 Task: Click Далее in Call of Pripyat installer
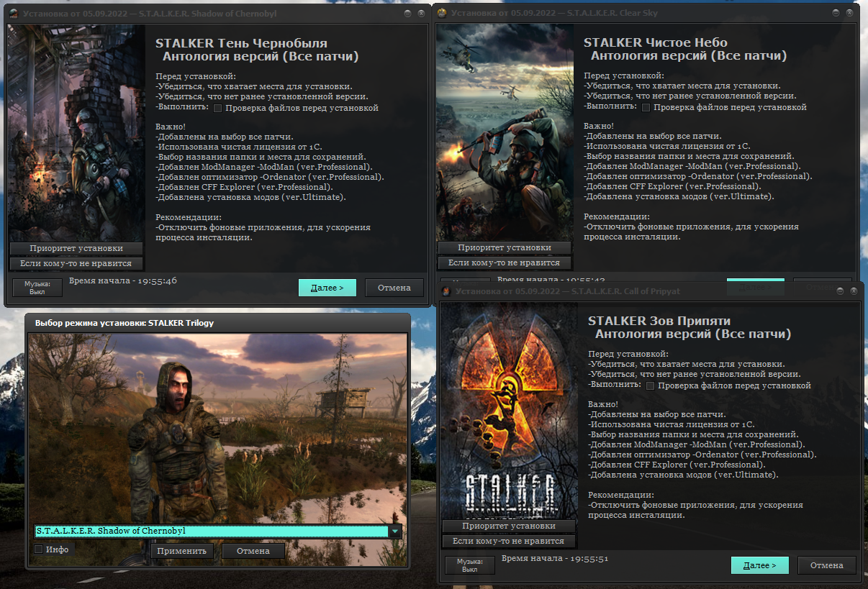click(760, 565)
